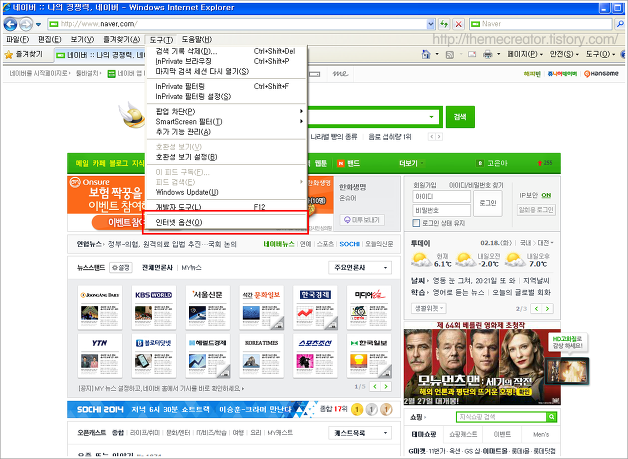Open the 보기(V) menu

pos(82,39)
